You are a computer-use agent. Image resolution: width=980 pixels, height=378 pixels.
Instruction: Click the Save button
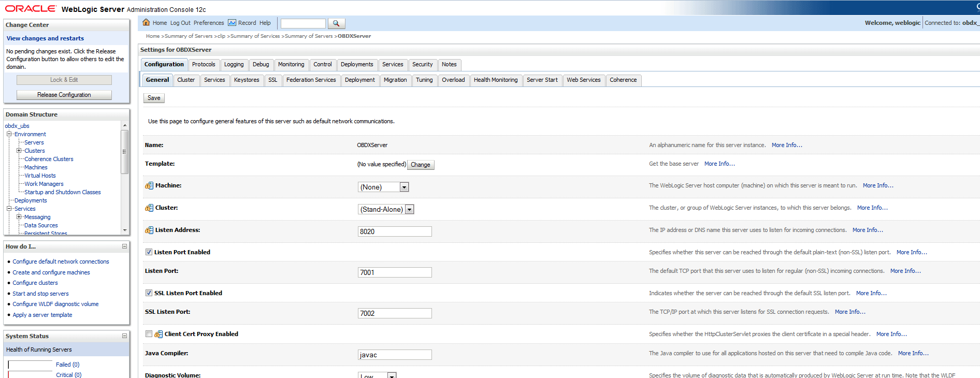154,98
